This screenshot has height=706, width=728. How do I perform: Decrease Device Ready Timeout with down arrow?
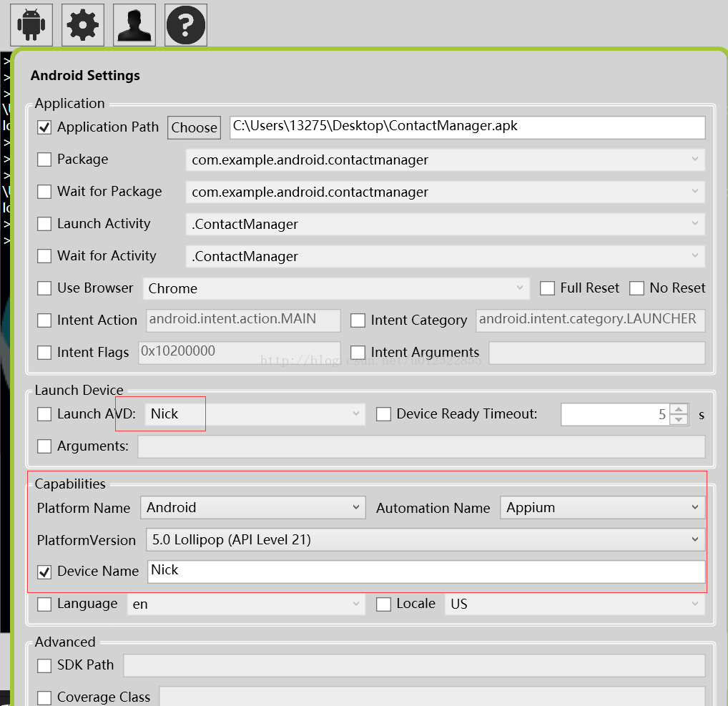679,419
